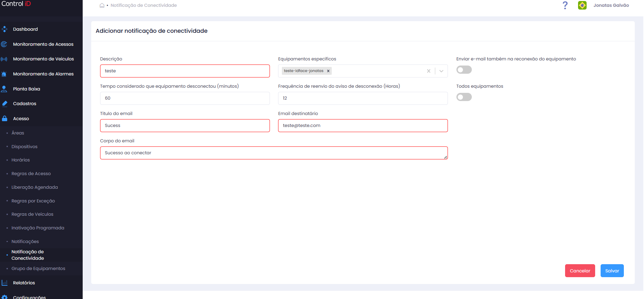This screenshot has height=299, width=644.
Task: Select the Planta Baixa map icon
Action: (4, 89)
